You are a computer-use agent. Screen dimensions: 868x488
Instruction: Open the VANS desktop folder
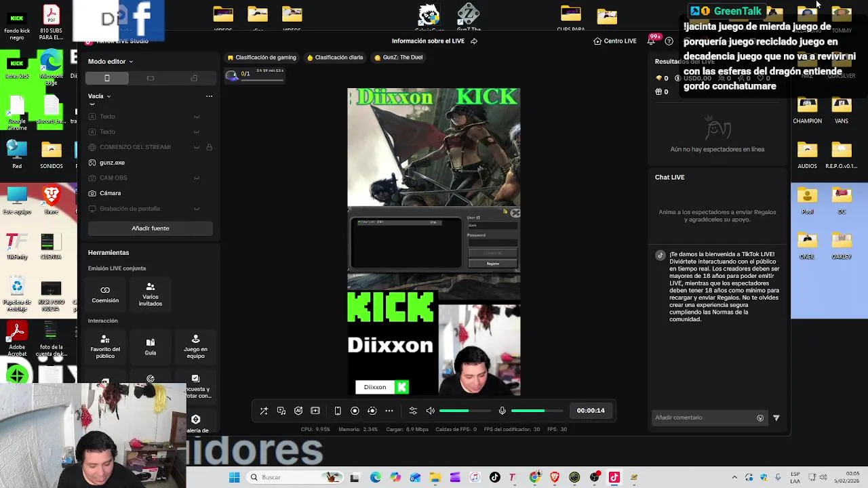(842, 110)
